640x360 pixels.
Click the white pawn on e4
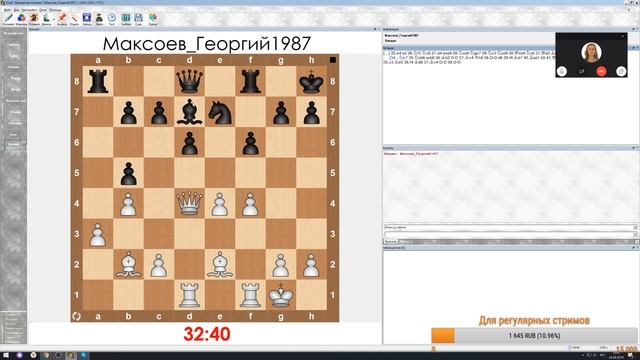pyautogui.click(x=220, y=203)
